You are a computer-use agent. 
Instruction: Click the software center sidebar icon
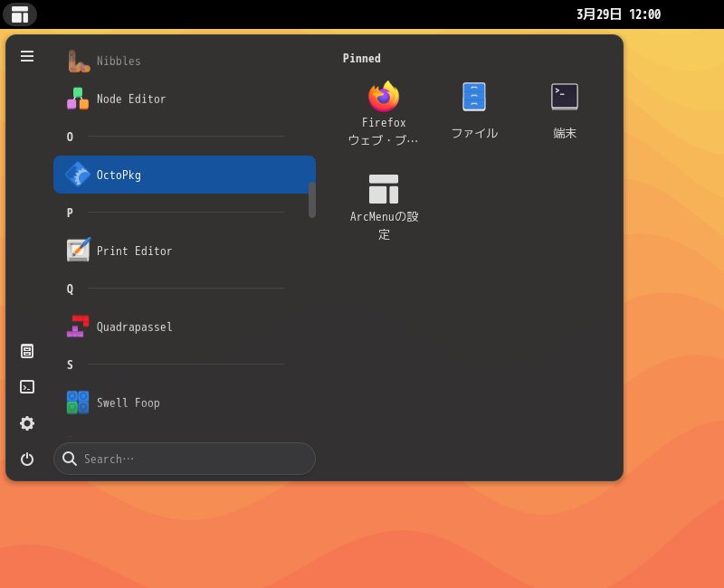coord(27,351)
